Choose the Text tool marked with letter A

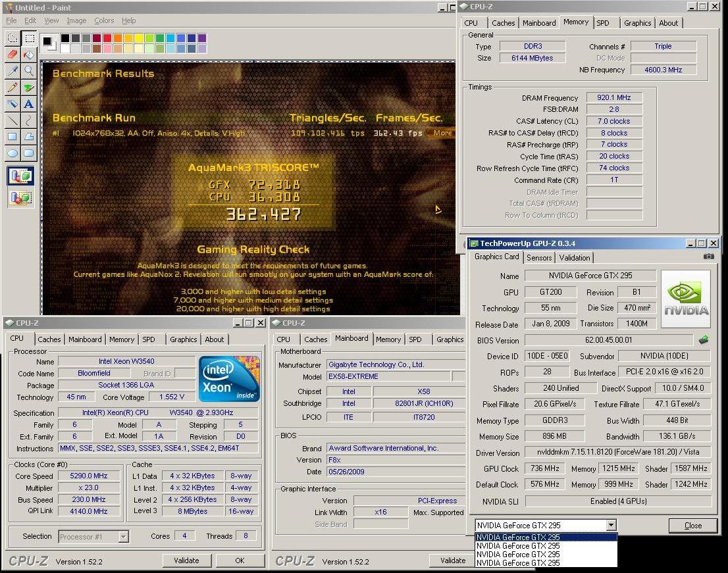click(29, 103)
